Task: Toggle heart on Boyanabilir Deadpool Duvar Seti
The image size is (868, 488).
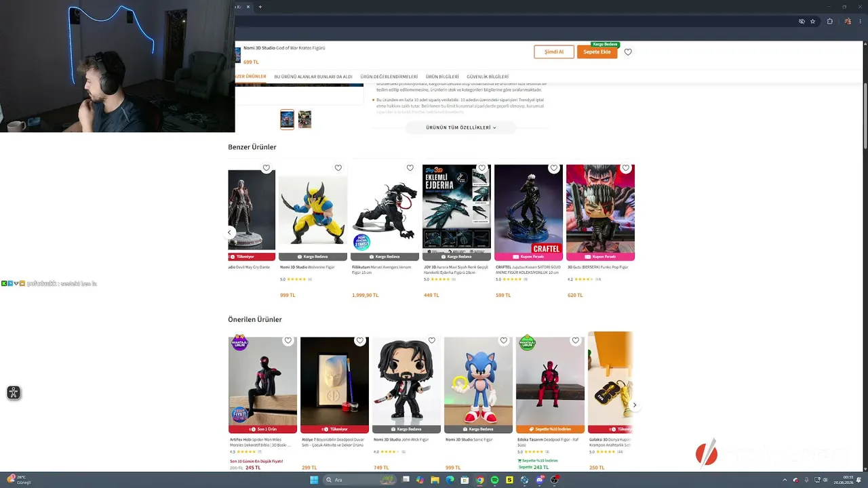Action: click(x=360, y=341)
